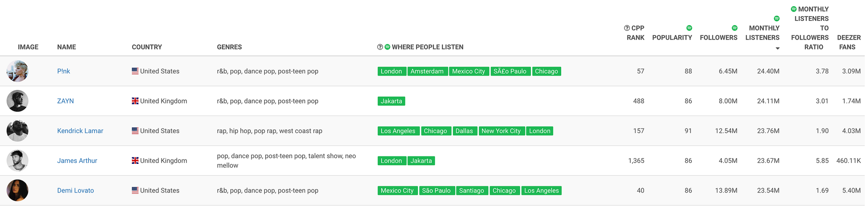Sort by the Country column header
The width and height of the screenshot is (868, 206).
(147, 47)
